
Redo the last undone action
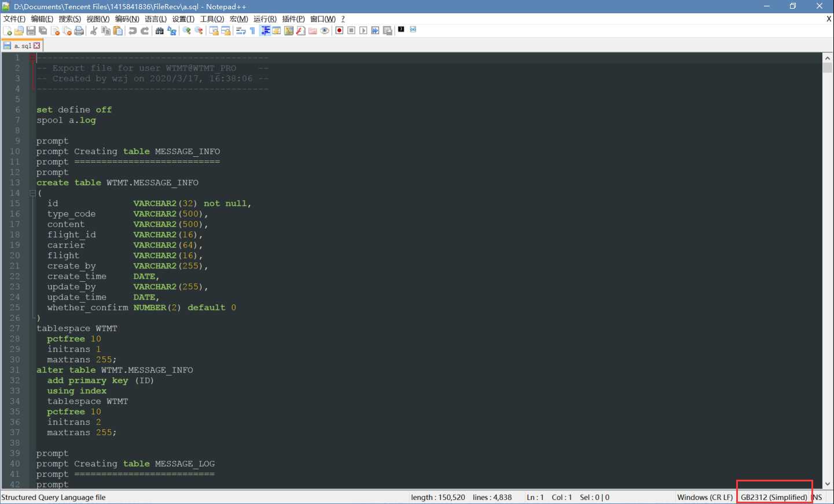[x=145, y=31]
